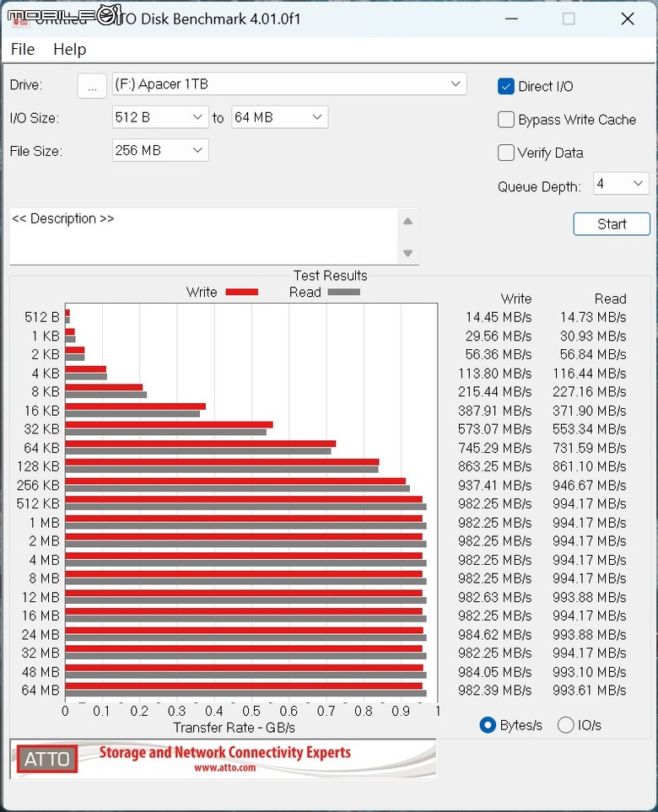Uncheck the Direct I/O checkbox
The height and width of the screenshot is (812, 658).
pos(505,87)
